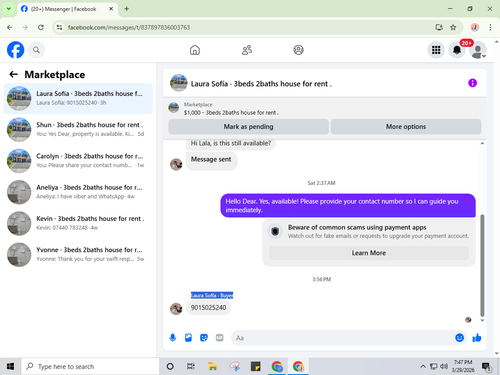Open the Notifications bell
This screenshot has width=500, height=375.
click(x=457, y=50)
